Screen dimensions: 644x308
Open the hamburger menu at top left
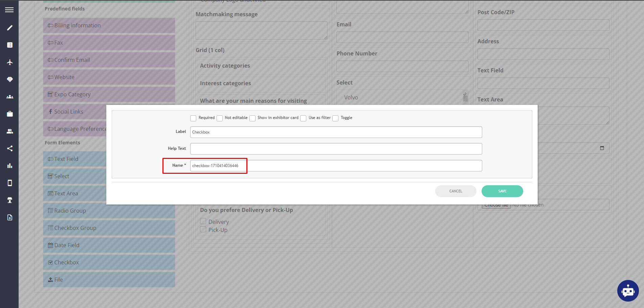point(9,9)
